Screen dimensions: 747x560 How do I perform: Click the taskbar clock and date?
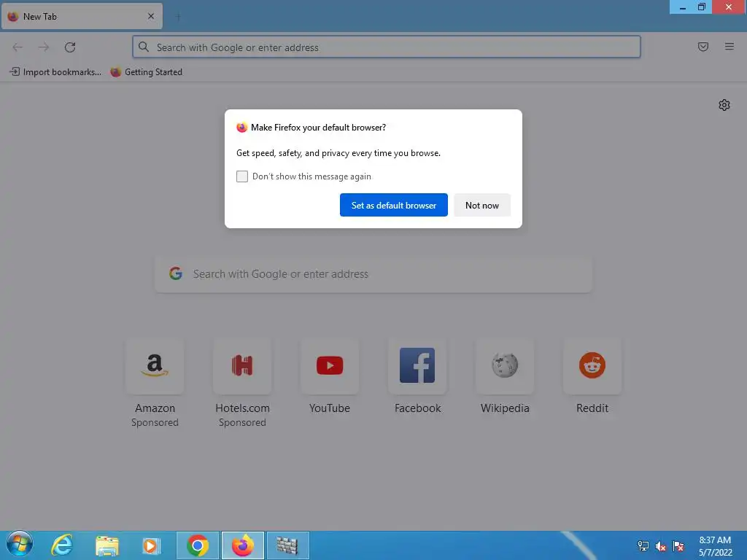[x=715, y=546]
